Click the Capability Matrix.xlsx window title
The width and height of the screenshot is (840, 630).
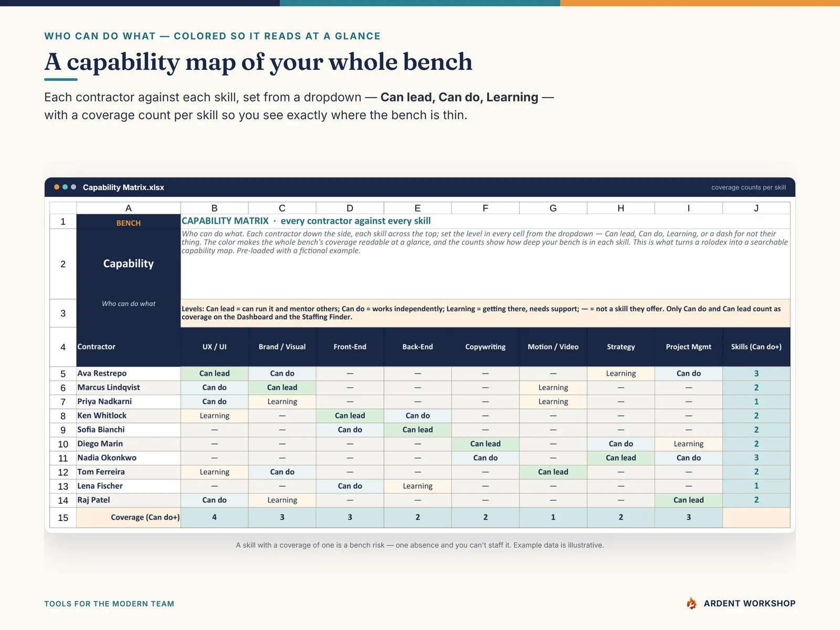[123, 187]
